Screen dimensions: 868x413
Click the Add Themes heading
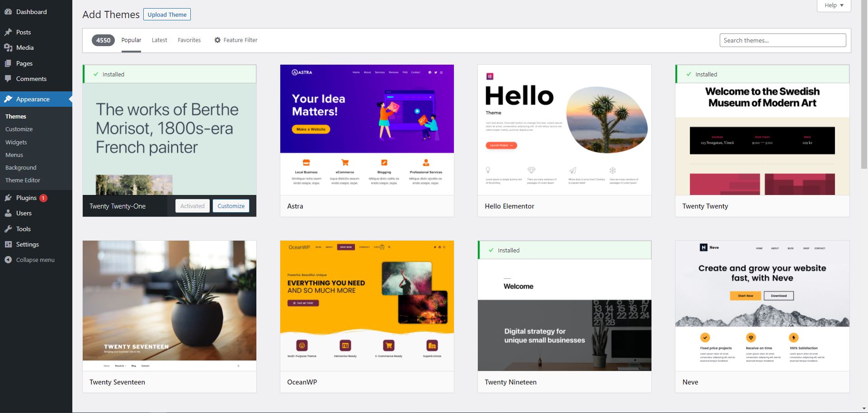pyautogui.click(x=111, y=14)
